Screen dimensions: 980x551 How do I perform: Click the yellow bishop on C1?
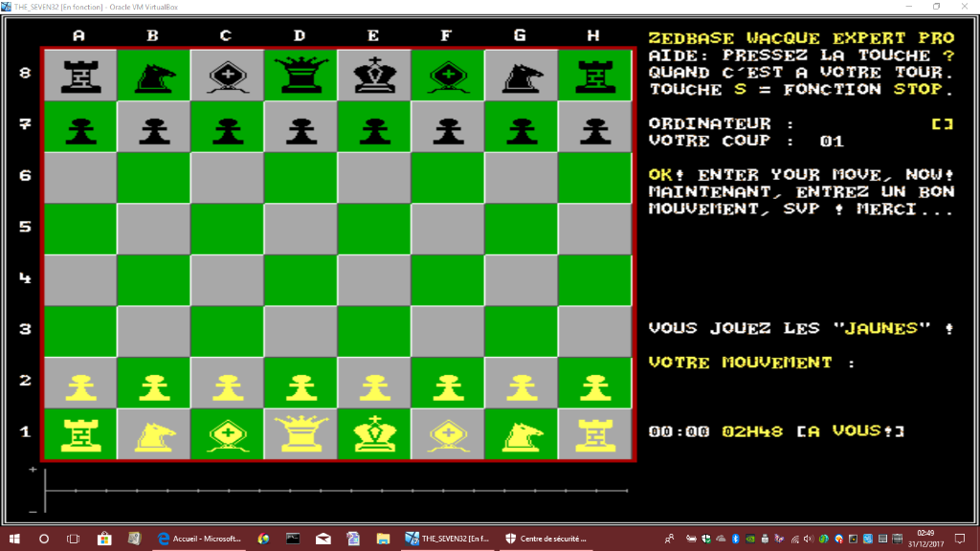(x=226, y=434)
